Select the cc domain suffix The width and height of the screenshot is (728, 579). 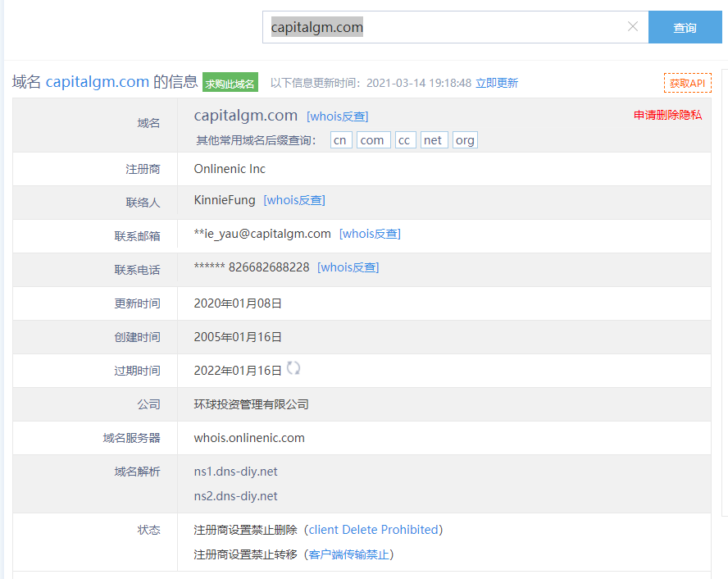[405, 140]
